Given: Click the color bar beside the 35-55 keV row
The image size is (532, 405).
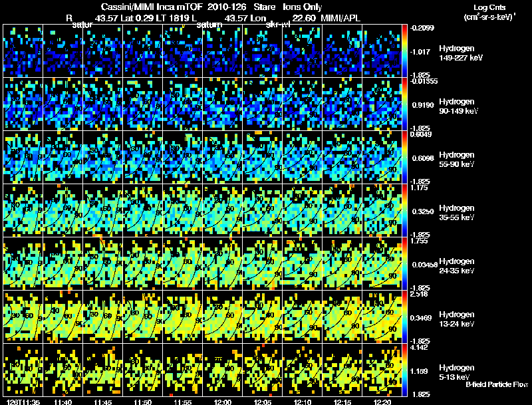Looking at the screenshot, I should pos(404,211).
